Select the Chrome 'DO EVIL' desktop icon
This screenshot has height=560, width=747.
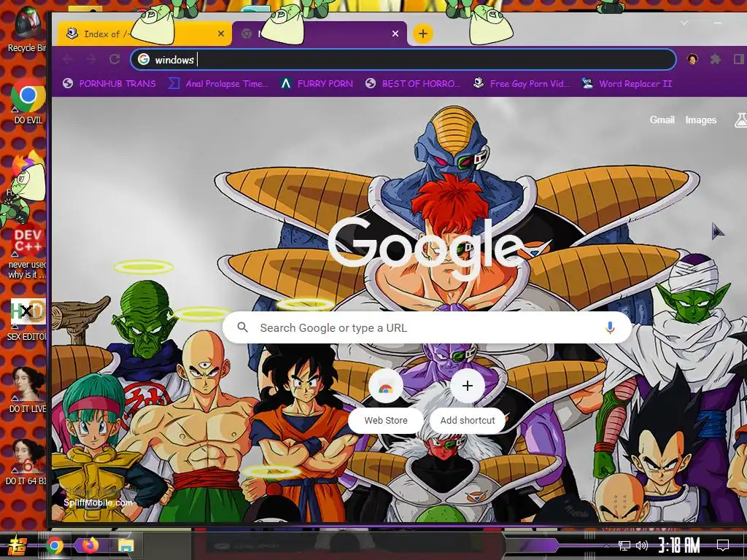point(28,101)
